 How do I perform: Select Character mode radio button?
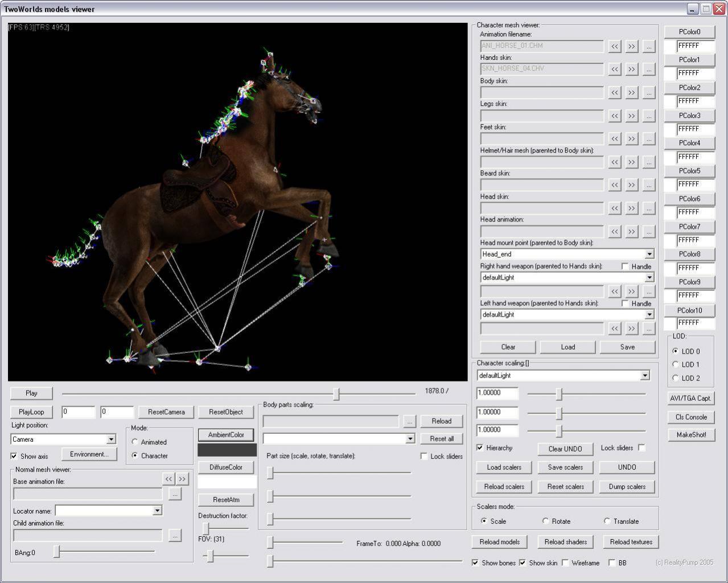tap(135, 455)
